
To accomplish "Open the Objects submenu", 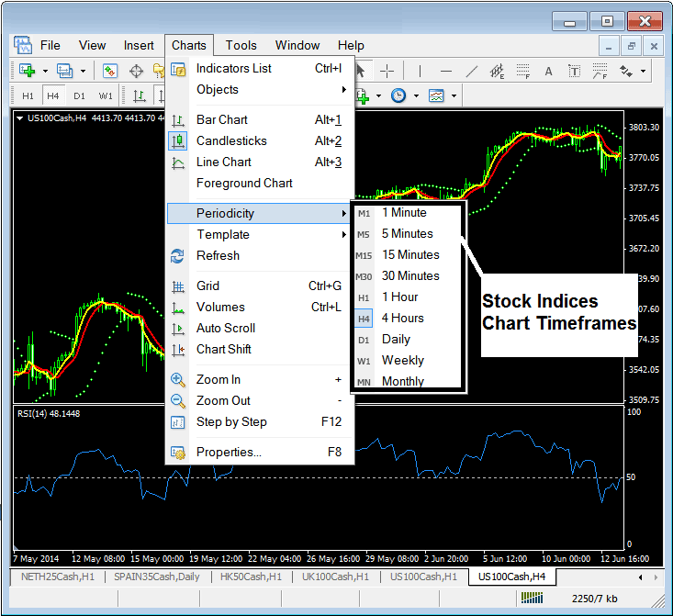I will (260, 89).
